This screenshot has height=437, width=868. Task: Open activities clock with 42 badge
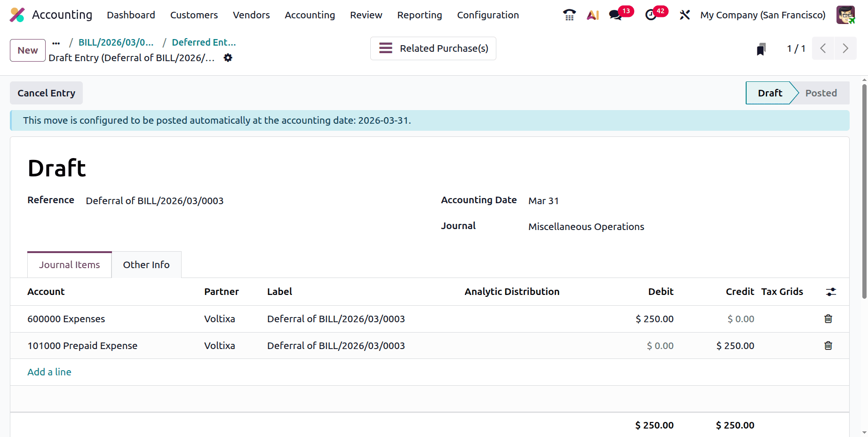pyautogui.click(x=656, y=14)
